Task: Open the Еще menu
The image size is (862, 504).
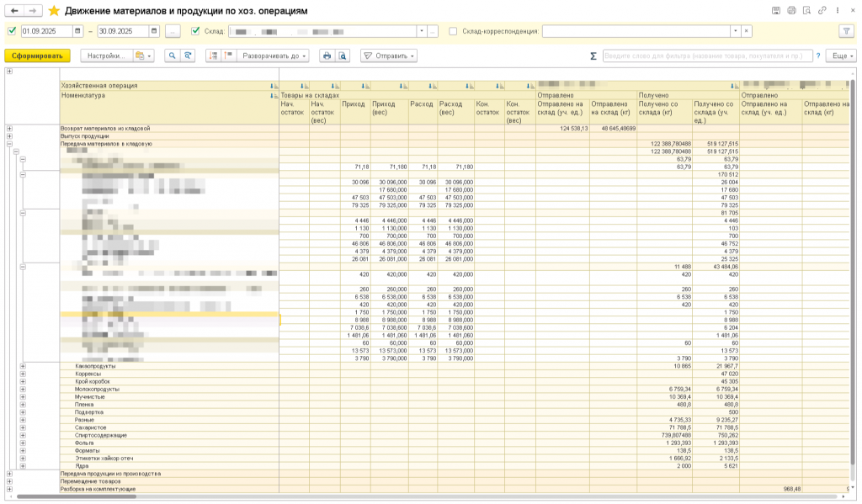Action: point(841,56)
